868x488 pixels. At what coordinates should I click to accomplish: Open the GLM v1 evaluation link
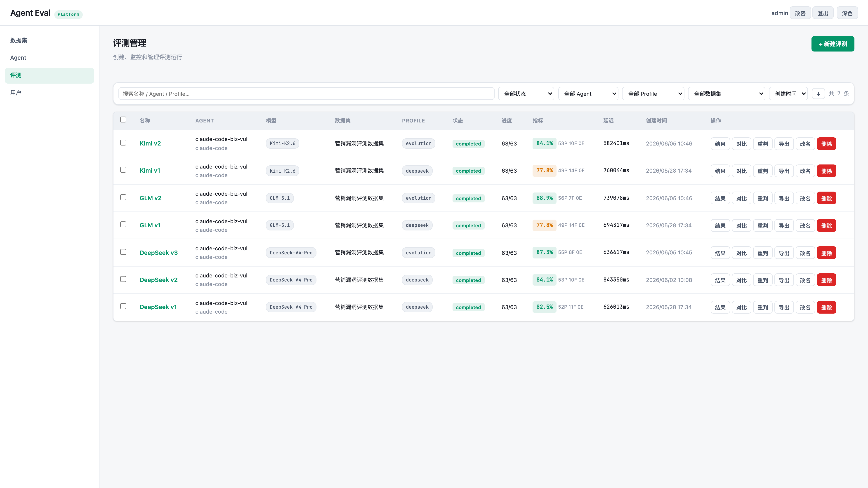click(150, 225)
